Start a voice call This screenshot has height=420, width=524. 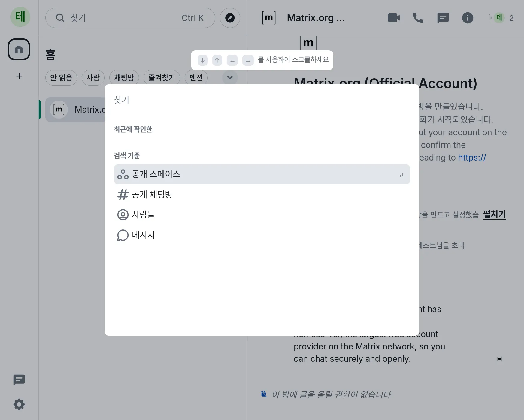point(418,18)
